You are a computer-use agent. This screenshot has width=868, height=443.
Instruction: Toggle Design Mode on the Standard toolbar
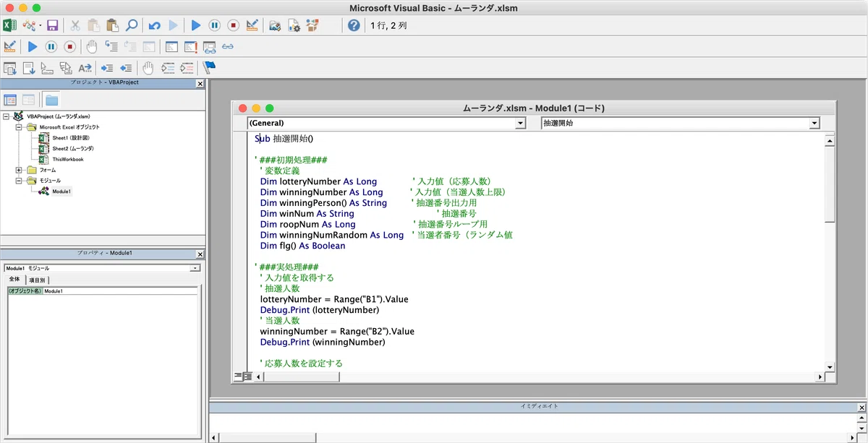(252, 25)
